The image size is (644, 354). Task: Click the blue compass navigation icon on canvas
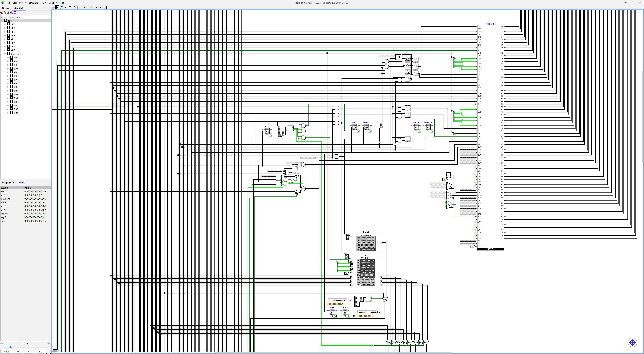pyautogui.click(x=632, y=342)
